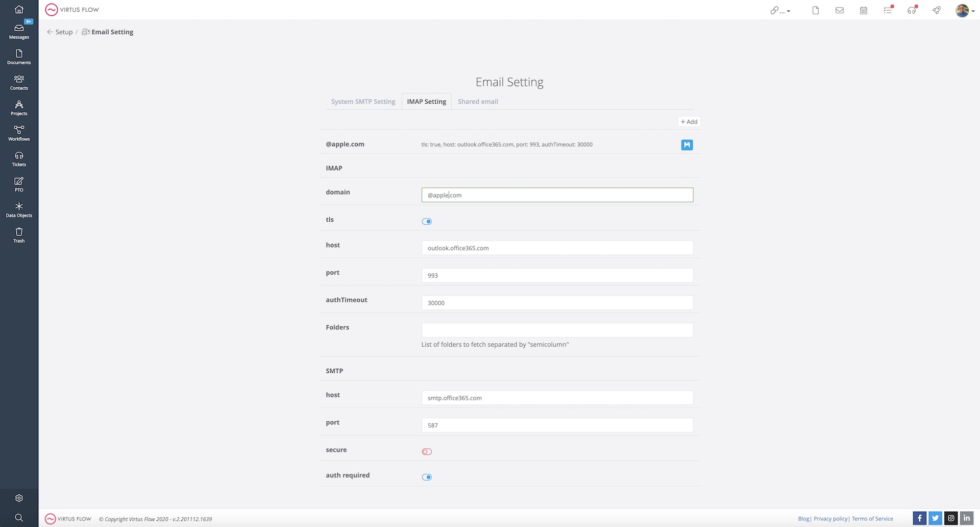This screenshot has width=980, height=527.
Task: Open Projects in sidebar
Action: (x=19, y=108)
